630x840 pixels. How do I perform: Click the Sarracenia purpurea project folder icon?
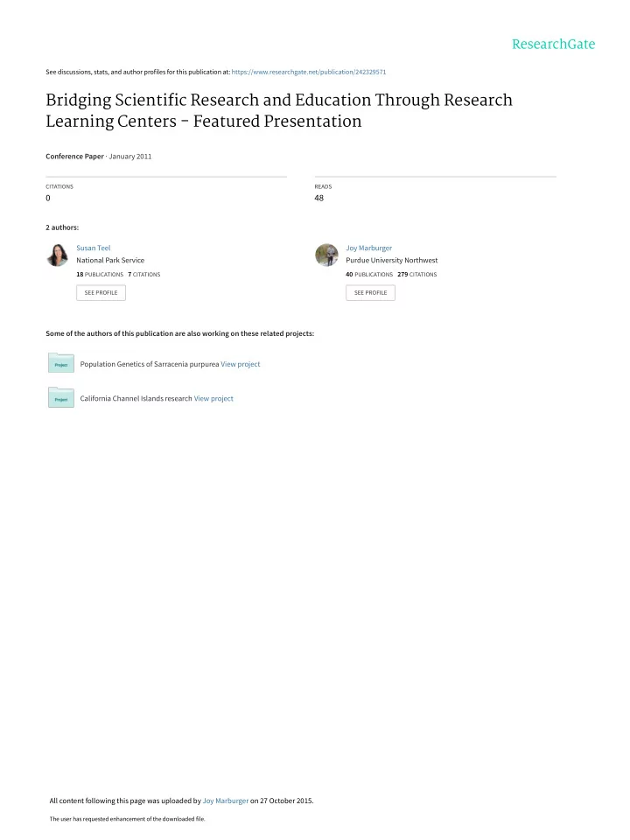tap(61, 362)
